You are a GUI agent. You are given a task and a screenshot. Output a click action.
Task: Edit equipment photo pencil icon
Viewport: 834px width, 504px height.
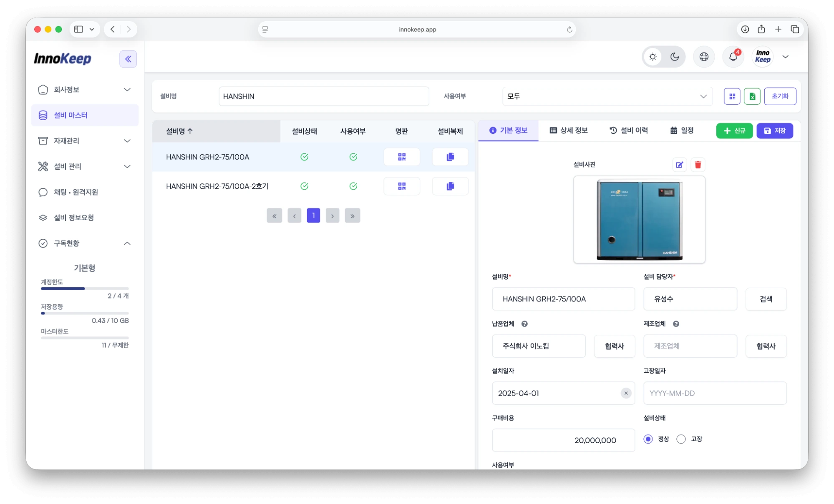(679, 165)
